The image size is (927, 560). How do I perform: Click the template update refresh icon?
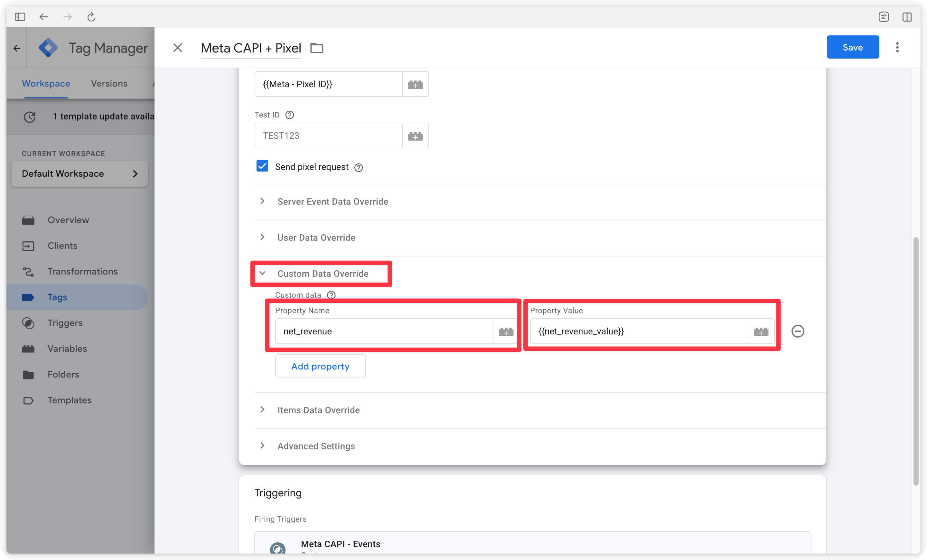coord(30,117)
